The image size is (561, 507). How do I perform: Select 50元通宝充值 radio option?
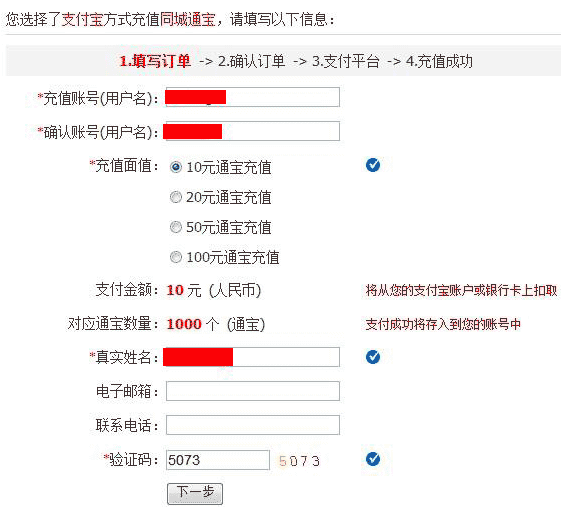pos(176,227)
